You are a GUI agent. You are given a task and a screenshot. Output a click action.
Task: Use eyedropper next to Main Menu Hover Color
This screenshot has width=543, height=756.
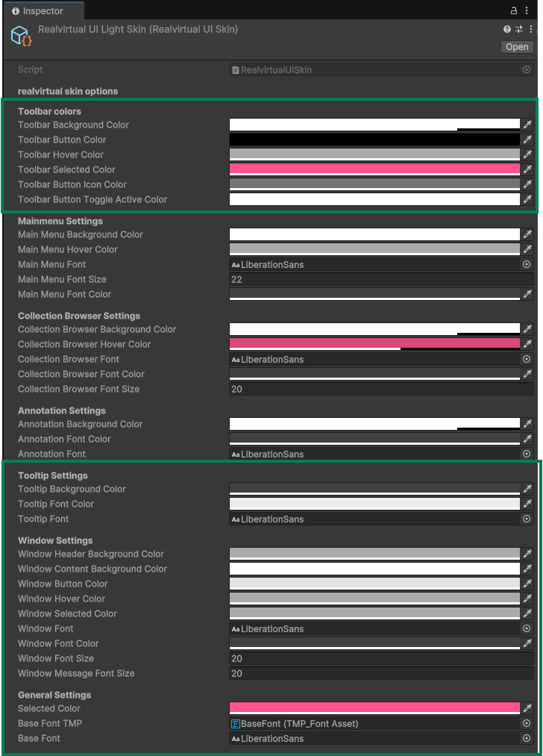tap(527, 249)
